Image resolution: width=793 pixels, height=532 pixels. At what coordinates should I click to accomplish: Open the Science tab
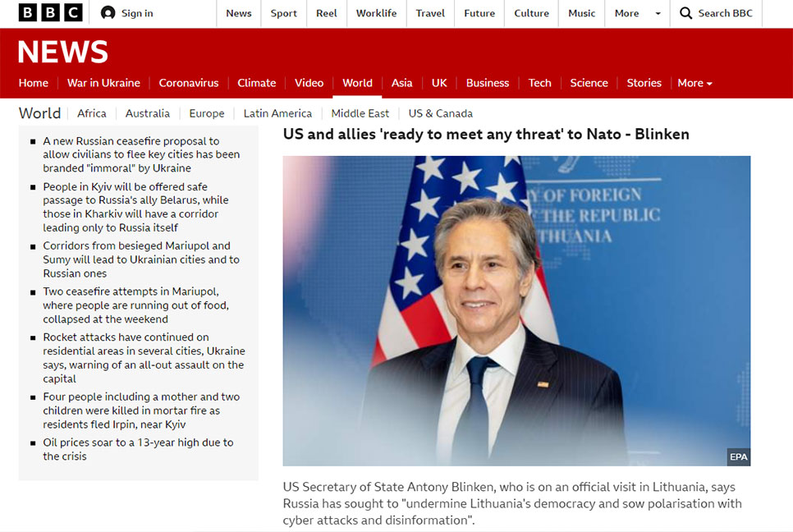[589, 83]
